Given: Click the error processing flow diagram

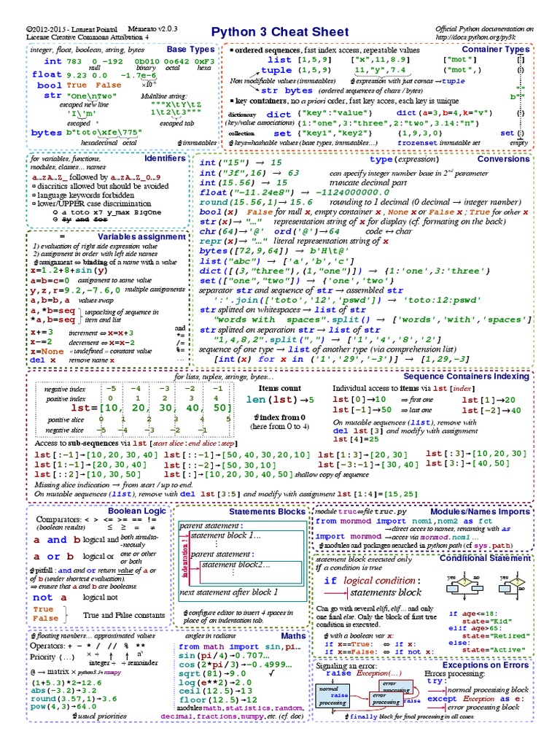Looking at the screenshot, I should coord(368,696).
